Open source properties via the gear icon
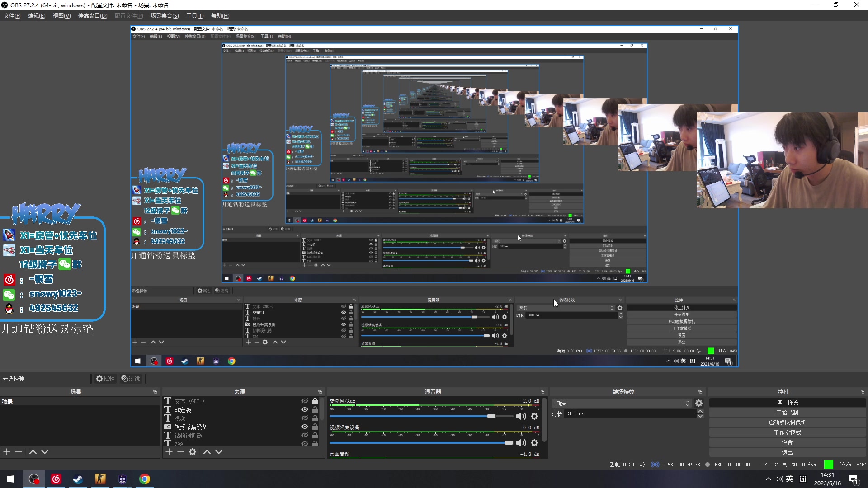The width and height of the screenshot is (868, 488). [193, 452]
